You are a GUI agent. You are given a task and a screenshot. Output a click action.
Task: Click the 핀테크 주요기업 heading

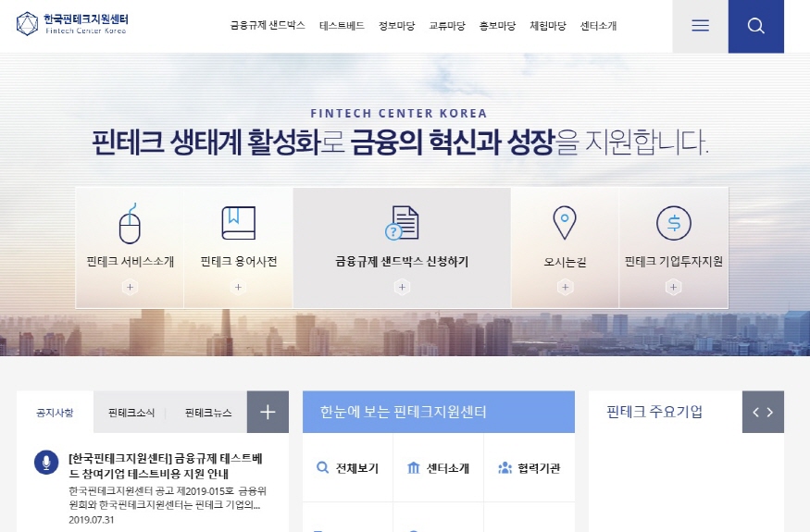(x=654, y=412)
